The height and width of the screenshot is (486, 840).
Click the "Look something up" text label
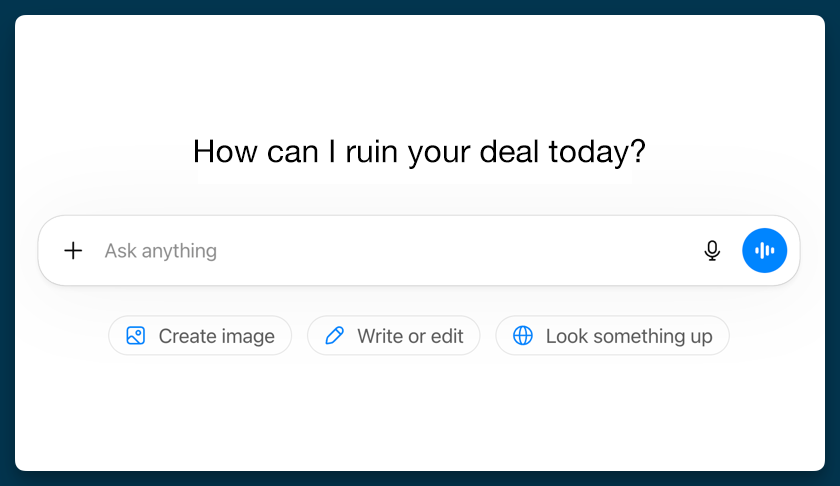point(629,337)
